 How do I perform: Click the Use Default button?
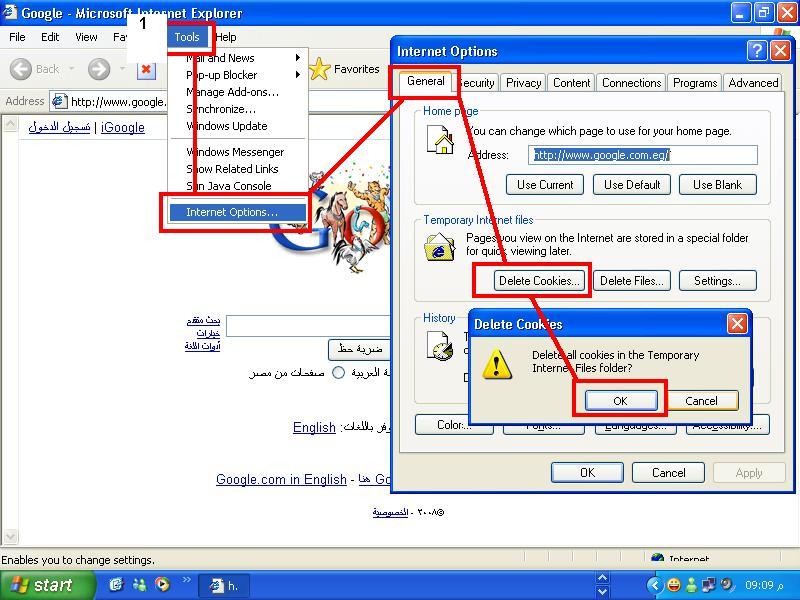632,185
